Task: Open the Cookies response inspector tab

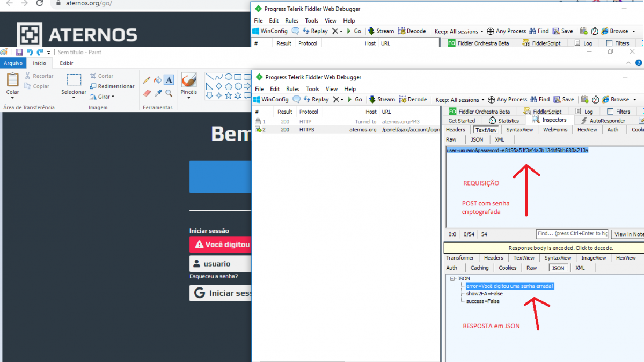Action: (x=508, y=268)
